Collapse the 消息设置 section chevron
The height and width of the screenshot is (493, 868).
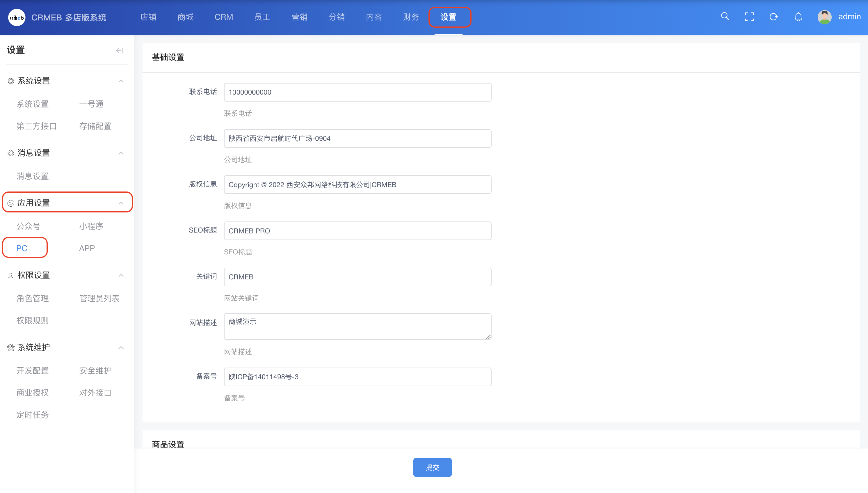[x=121, y=153]
